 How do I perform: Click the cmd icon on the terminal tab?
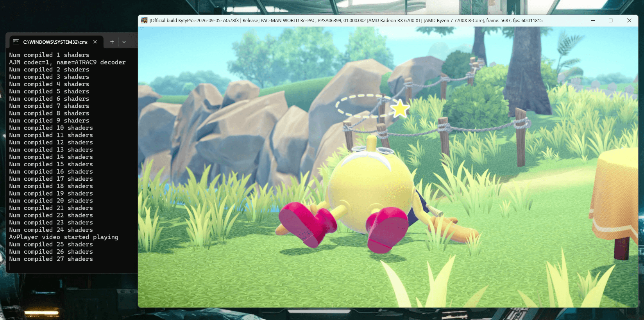(x=16, y=42)
